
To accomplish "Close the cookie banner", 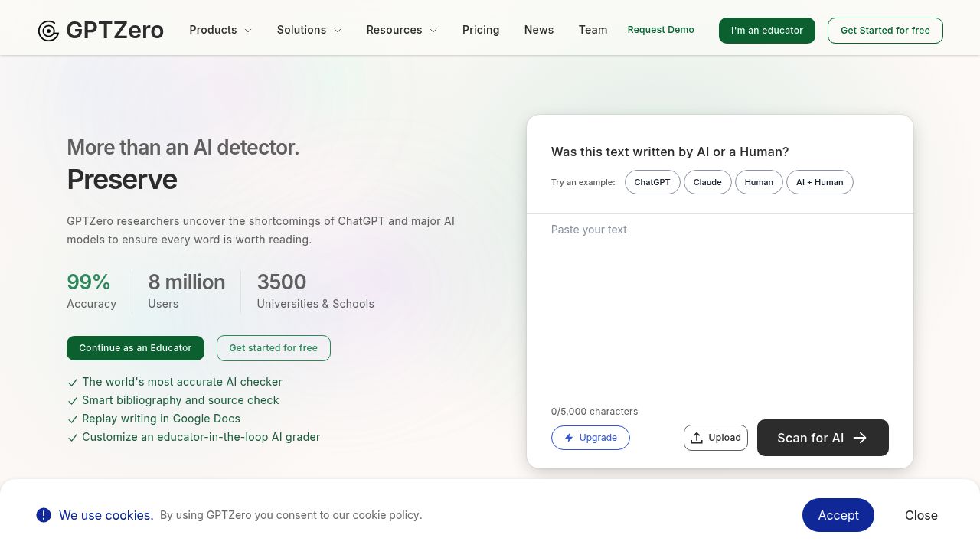I will coord(921,515).
